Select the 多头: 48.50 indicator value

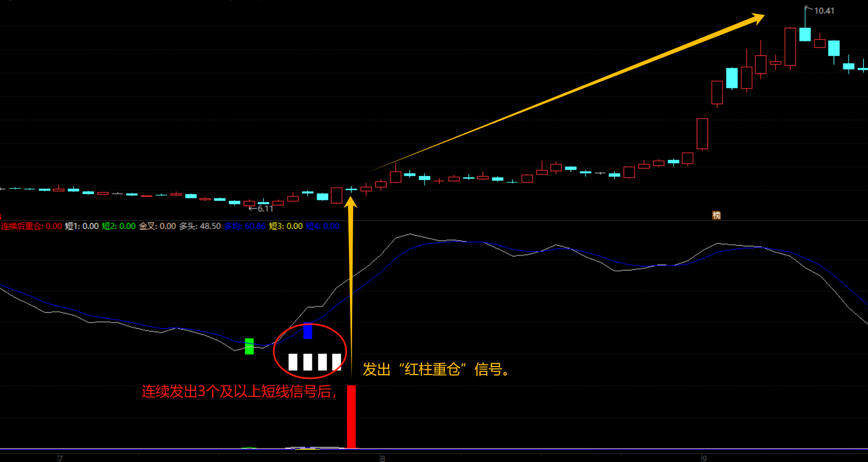(x=200, y=226)
